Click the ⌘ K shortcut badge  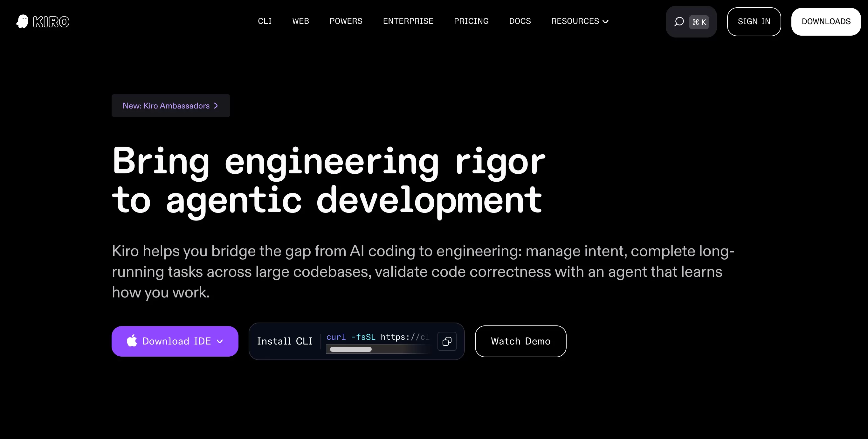pyautogui.click(x=699, y=22)
